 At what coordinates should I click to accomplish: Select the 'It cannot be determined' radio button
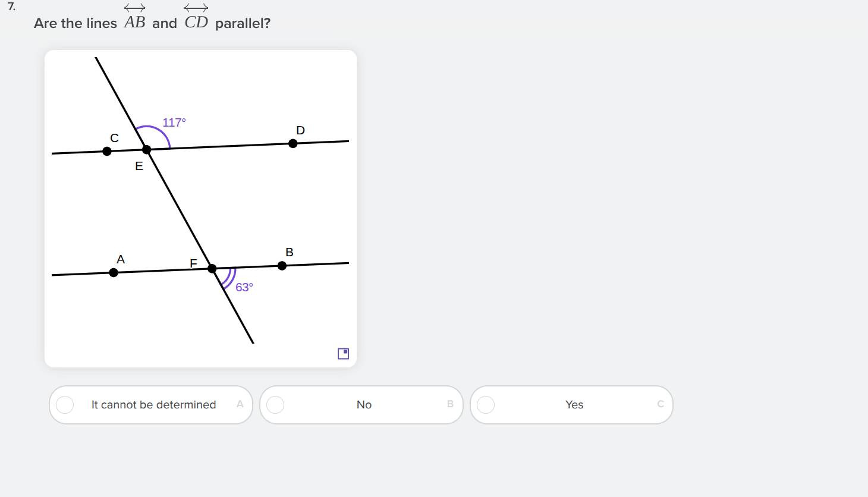[65, 405]
